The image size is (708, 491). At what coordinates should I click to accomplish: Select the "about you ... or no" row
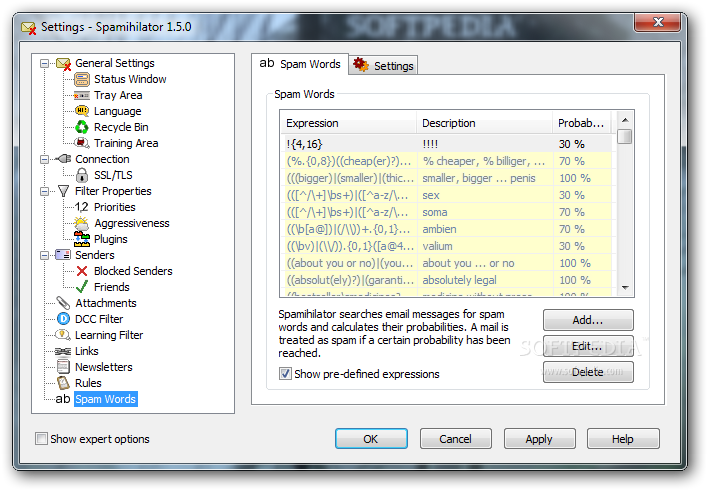[446, 263]
